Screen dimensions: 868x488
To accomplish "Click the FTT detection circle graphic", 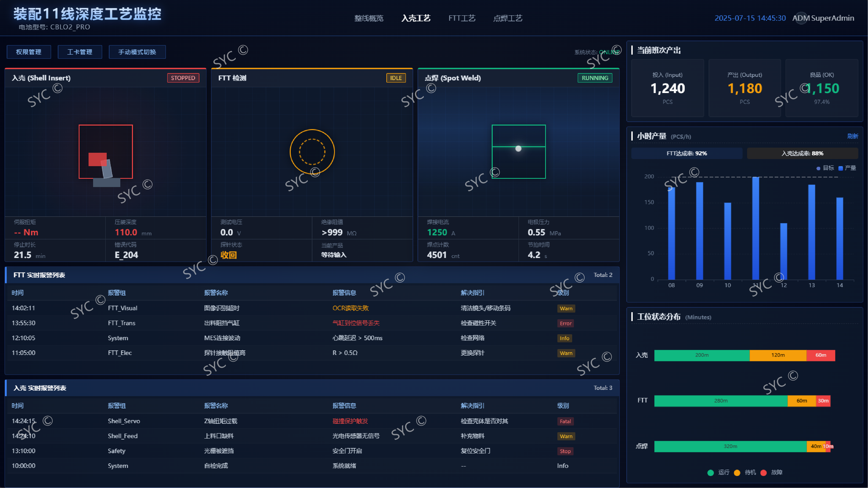I will (x=312, y=152).
